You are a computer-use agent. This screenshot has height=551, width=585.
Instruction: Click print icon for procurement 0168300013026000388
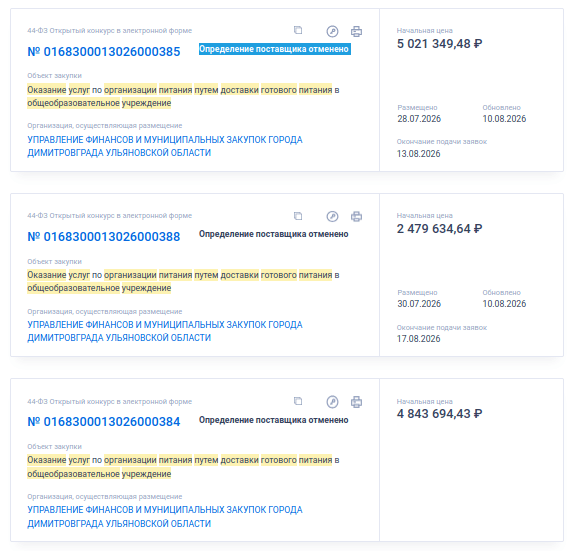click(356, 216)
